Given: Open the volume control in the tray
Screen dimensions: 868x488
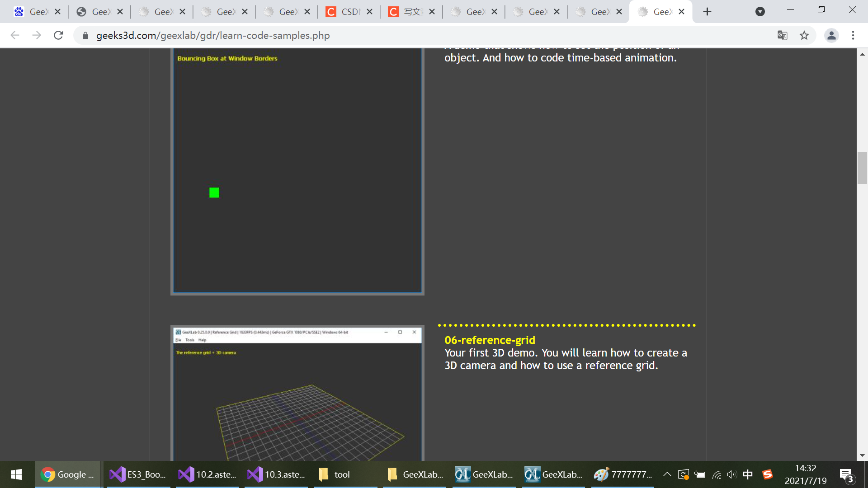Looking at the screenshot, I should click(x=731, y=474).
